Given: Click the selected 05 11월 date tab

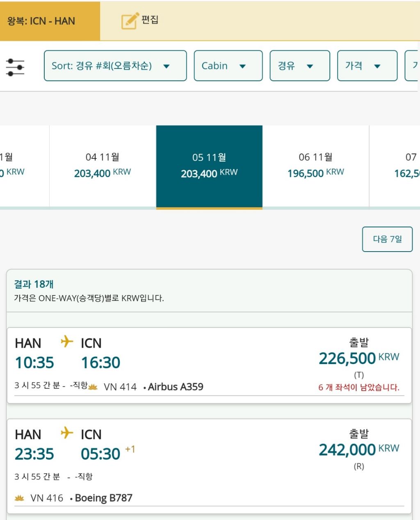Looking at the screenshot, I should tap(209, 166).
